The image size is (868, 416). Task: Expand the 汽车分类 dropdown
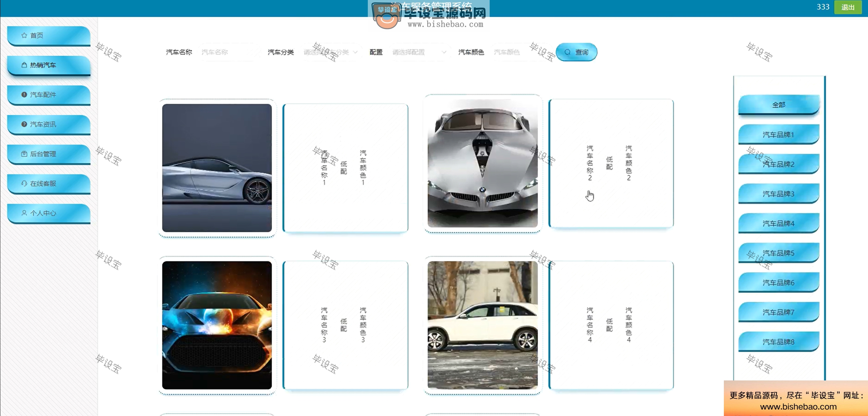[x=331, y=52]
